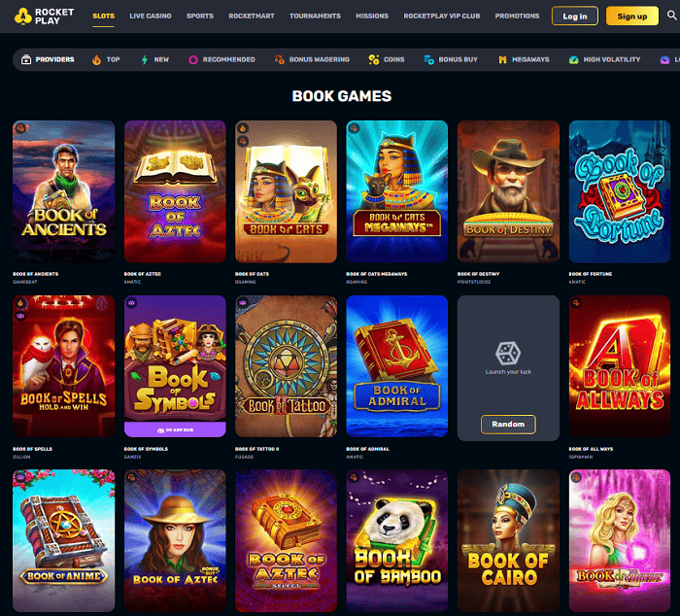This screenshot has height=616, width=680.
Task: Click the Random game button
Action: point(508,424)
